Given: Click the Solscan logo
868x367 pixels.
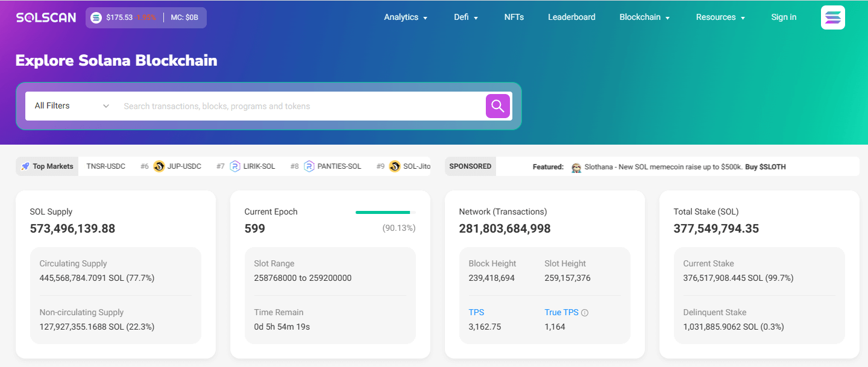Looking at the screenshot, I should pos(46,17).
